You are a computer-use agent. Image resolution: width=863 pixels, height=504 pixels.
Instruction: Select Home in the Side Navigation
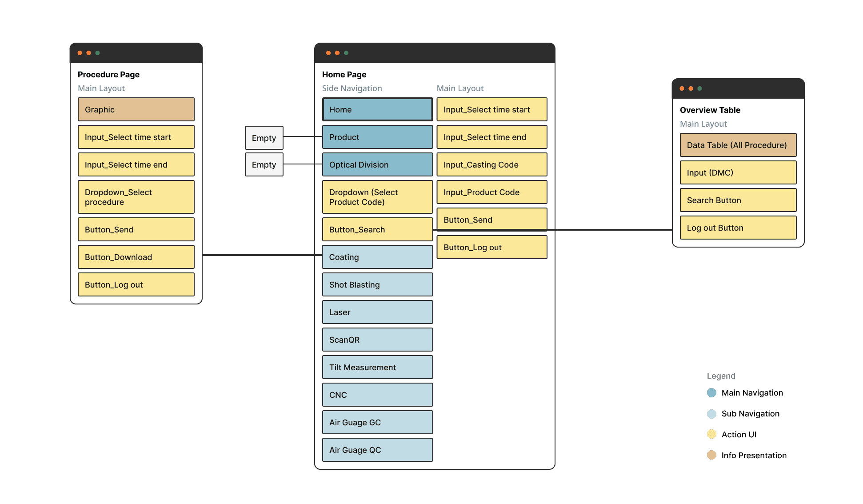pyautogui.click(x=377, y=109)
